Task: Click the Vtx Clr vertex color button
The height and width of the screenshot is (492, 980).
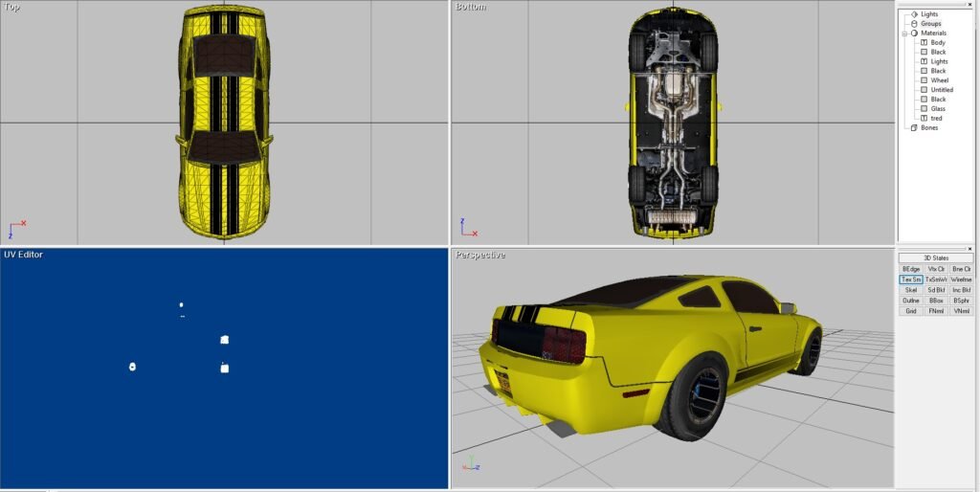Action: [937, 269]
